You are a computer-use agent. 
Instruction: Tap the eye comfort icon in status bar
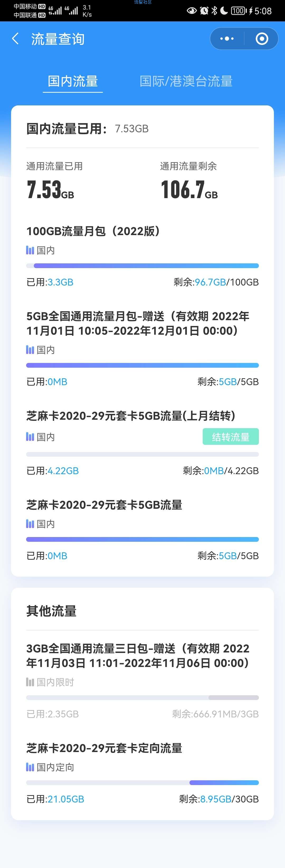coord(192,11)
